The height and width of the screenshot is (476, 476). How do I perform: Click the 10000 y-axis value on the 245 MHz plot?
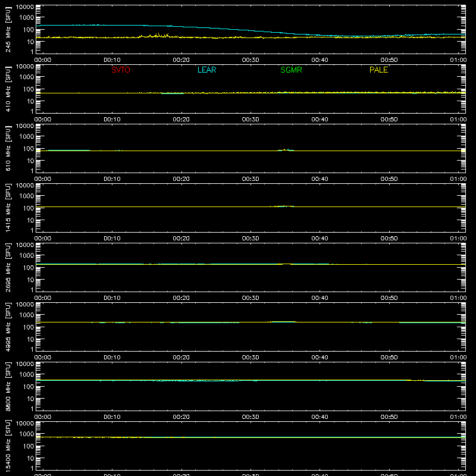click(x=25, y=7)
